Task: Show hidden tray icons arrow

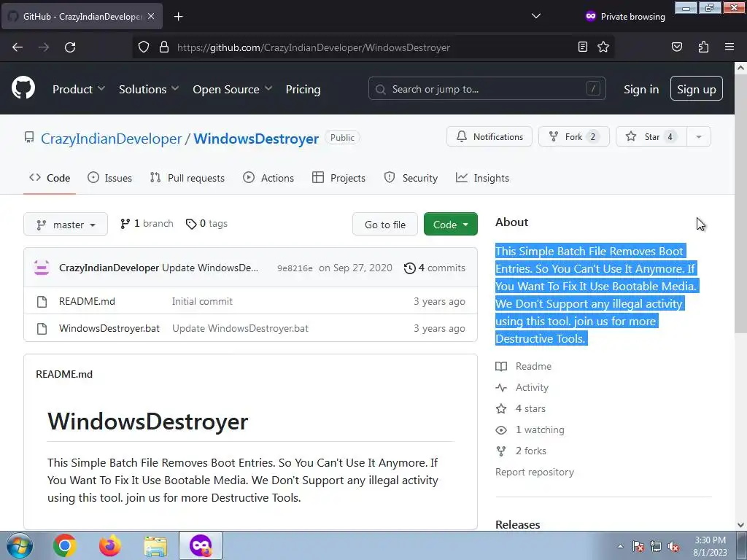Action: (620, 547)
